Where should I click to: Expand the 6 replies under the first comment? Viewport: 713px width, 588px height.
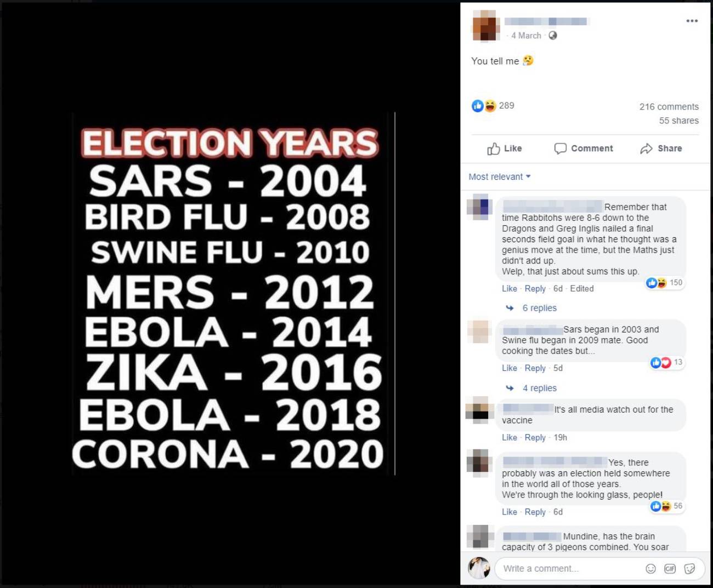click(x=539, y=307)
